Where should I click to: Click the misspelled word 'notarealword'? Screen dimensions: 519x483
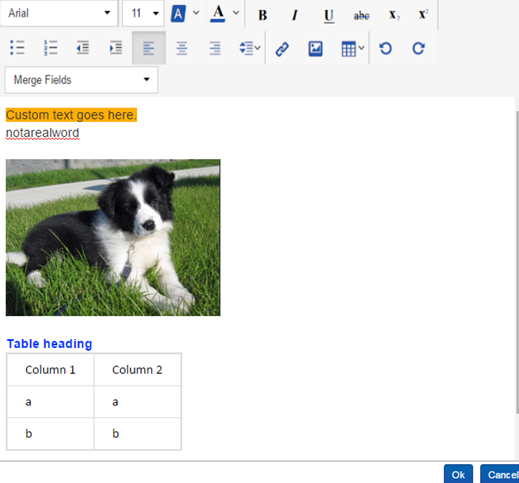point(43,133)
